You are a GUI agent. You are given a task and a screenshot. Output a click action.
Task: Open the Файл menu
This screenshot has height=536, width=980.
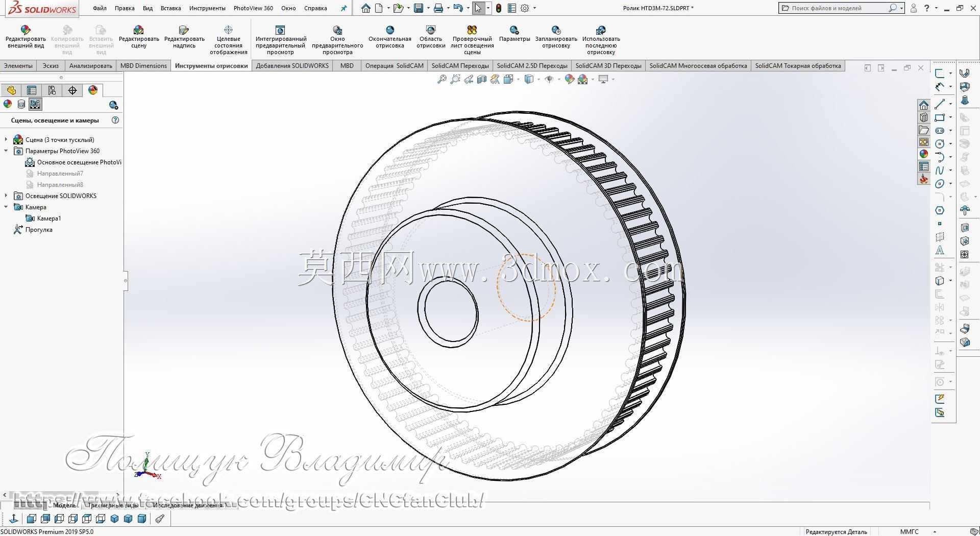(100, 8)
